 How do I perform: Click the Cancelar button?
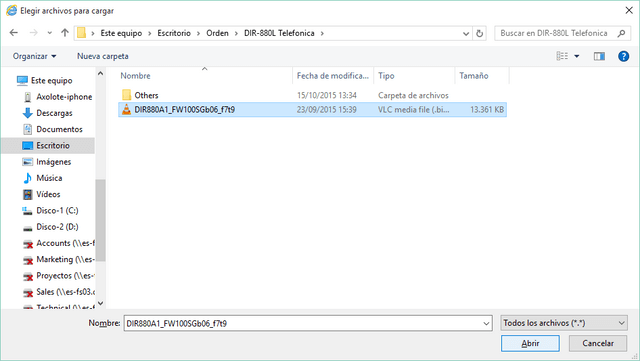pyautogui.click(x=598, y=343)
